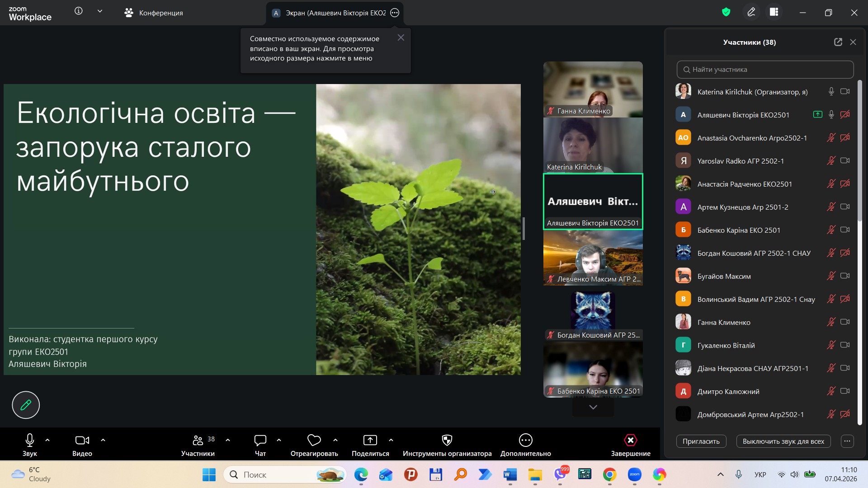This screenshot has width=868, height=488.
Task: Toggle microphone mute with the Звук button
Action: pyautogui.click(x=30, y=440)
